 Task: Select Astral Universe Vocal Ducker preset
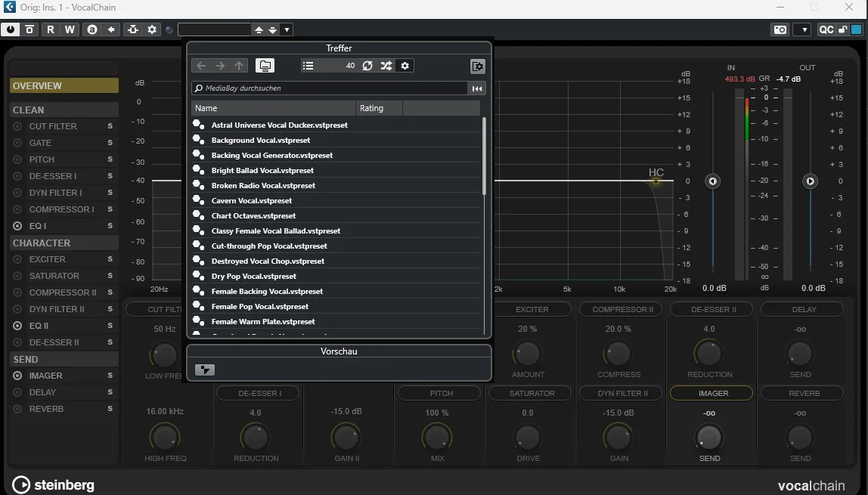pos(336,125)
